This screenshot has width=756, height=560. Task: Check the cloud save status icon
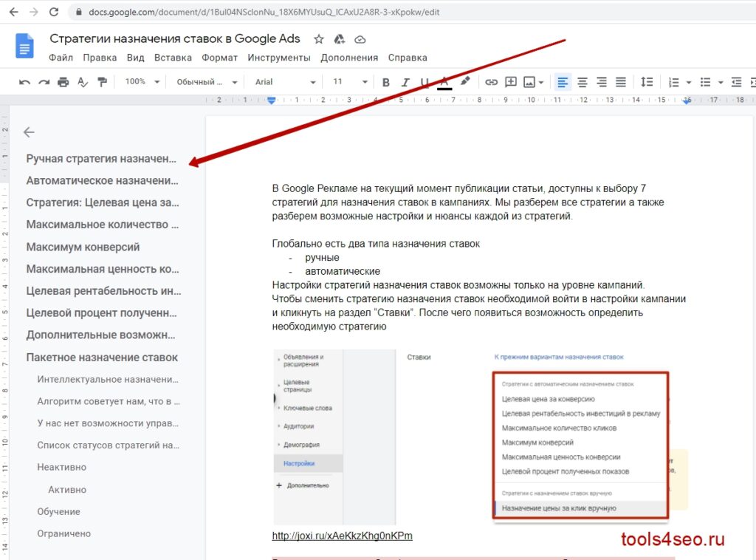[360, 40]
